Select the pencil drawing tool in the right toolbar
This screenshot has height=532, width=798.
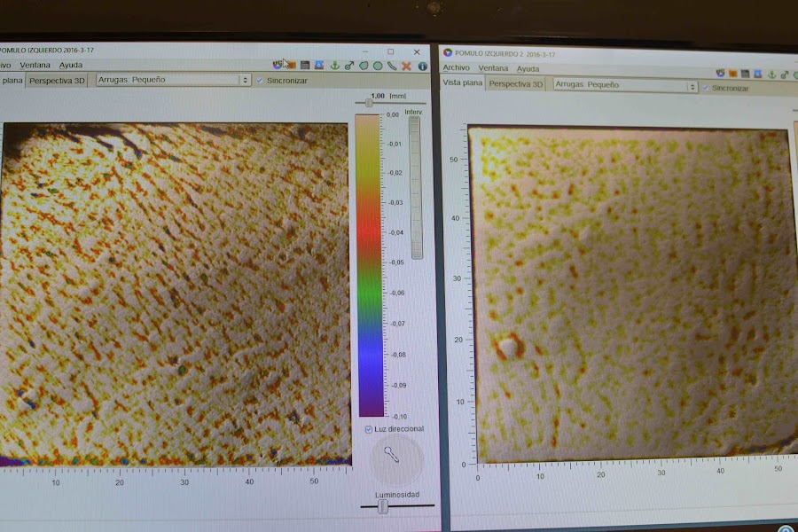click(797, 74)
